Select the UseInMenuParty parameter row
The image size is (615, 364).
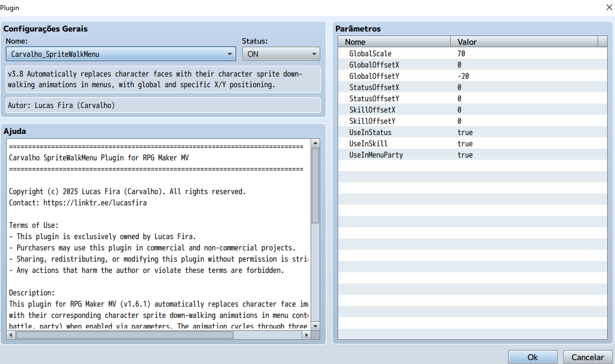[x=473, y=155]
